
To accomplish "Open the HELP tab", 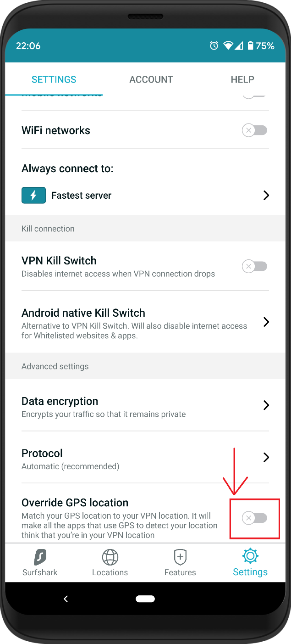I will tap(242, 79).
